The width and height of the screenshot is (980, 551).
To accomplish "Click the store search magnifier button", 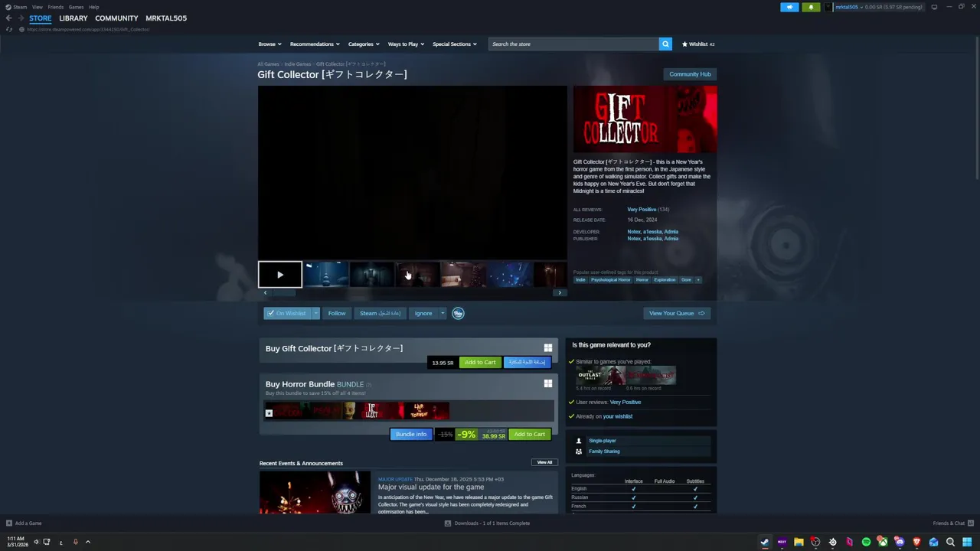I will tap(665, 44).
